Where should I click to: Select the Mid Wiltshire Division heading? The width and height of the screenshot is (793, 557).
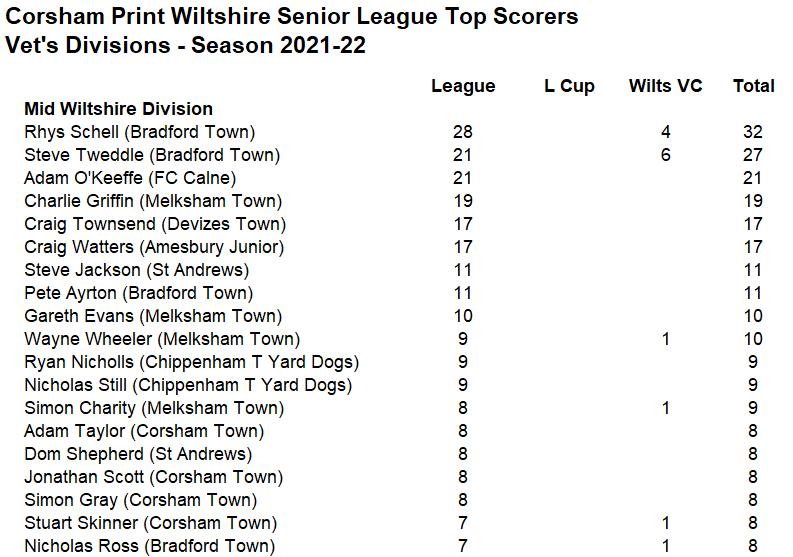[118, 109]
